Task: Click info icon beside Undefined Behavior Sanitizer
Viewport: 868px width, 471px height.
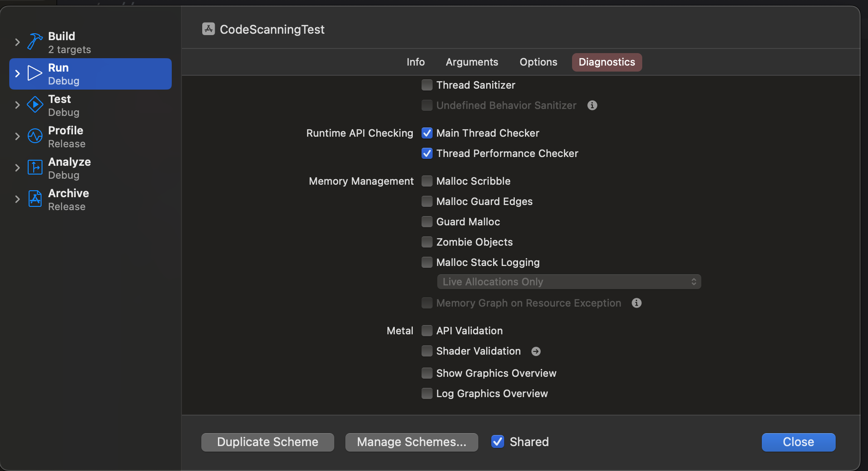Action: point(592,105)
